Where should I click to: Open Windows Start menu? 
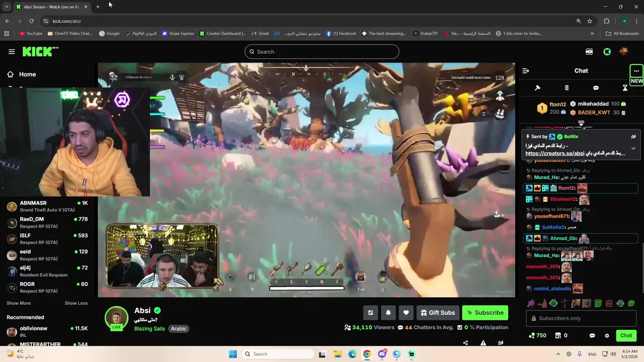233,354
